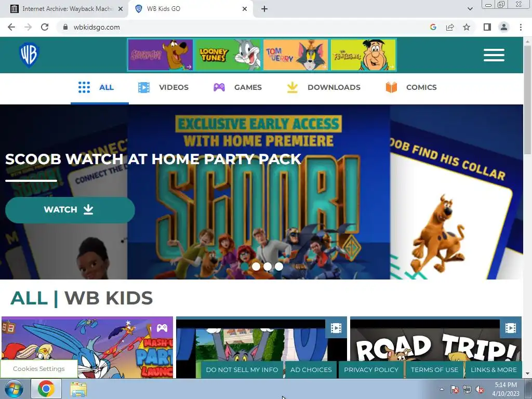Open the Looney Tunes show banner
Viewport: 532px width, 399px height.
coord(228,55)
